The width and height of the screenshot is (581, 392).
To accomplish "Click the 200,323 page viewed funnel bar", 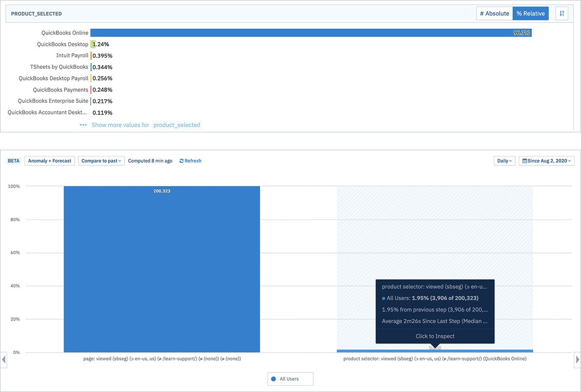I will point(162,269).
